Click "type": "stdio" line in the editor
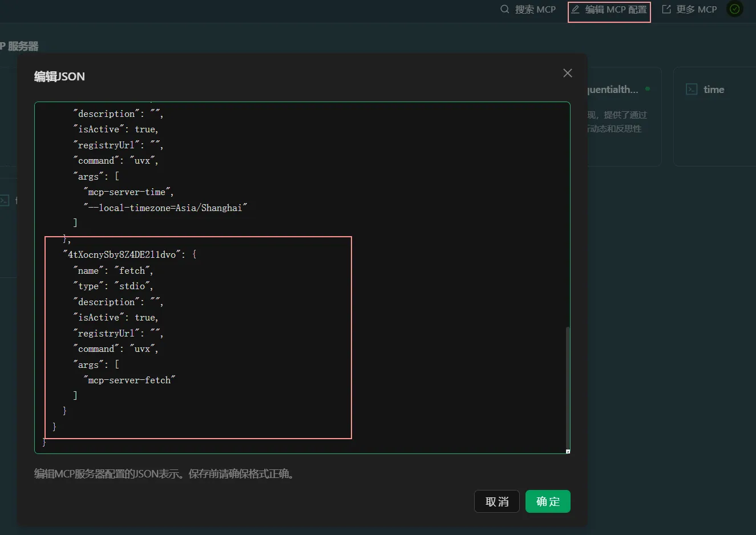 click(x=113, y=286)
